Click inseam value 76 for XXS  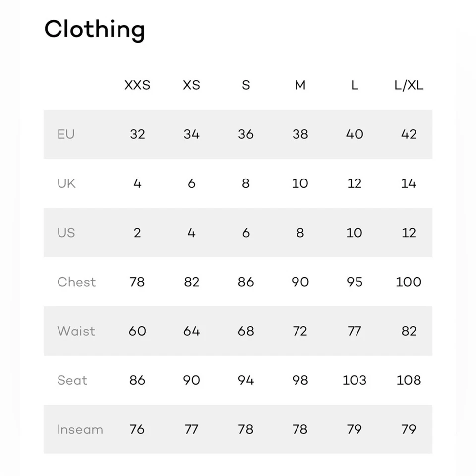pos(137,429)
